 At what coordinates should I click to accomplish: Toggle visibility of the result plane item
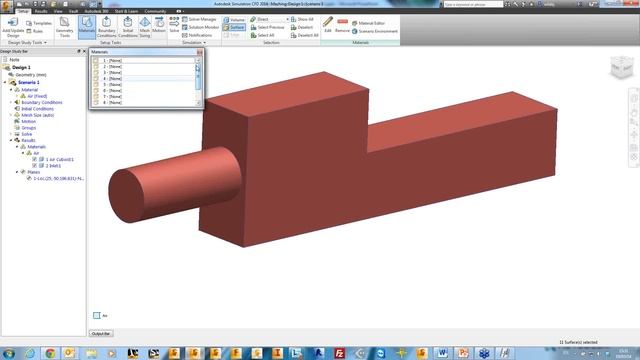29,178
